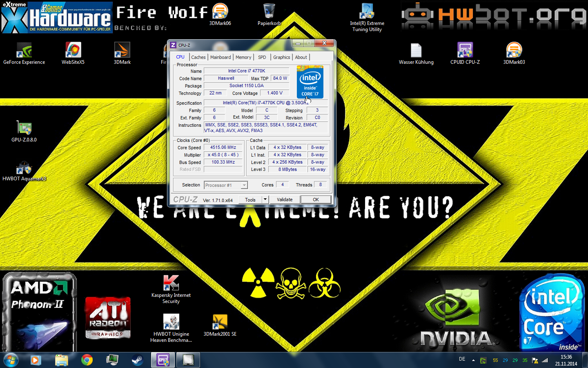Viewport: 588px width, 368px height.
Task: Select the CPU-Z taskbar button
Action: point(163,360)
